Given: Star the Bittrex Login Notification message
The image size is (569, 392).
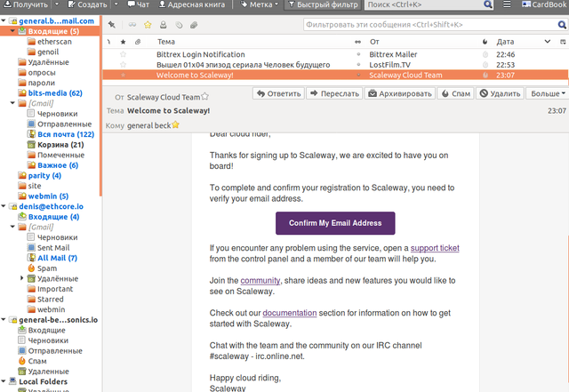Looking at the screenshot, I should tap(123, 54).
